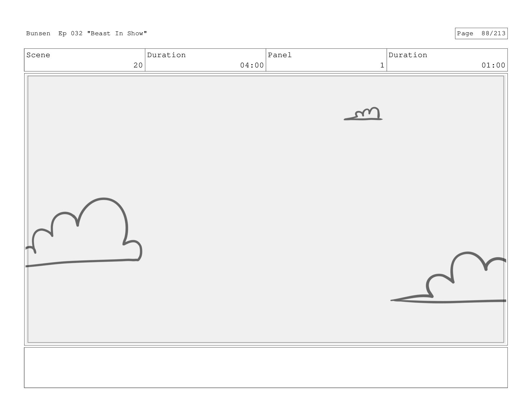Image resolution: width=532 pixels, height=412 pixels.
Task: Click the Scene label
Action: (38, 55)
